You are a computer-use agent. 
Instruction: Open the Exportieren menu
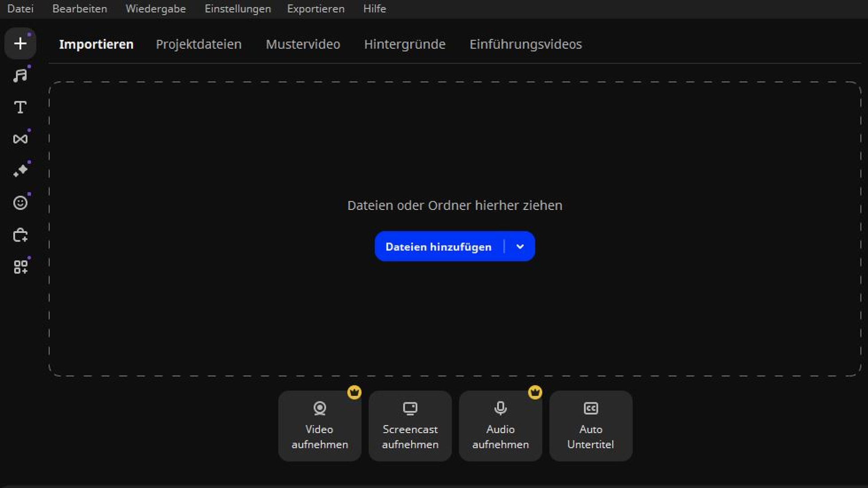tap(316, 9)
